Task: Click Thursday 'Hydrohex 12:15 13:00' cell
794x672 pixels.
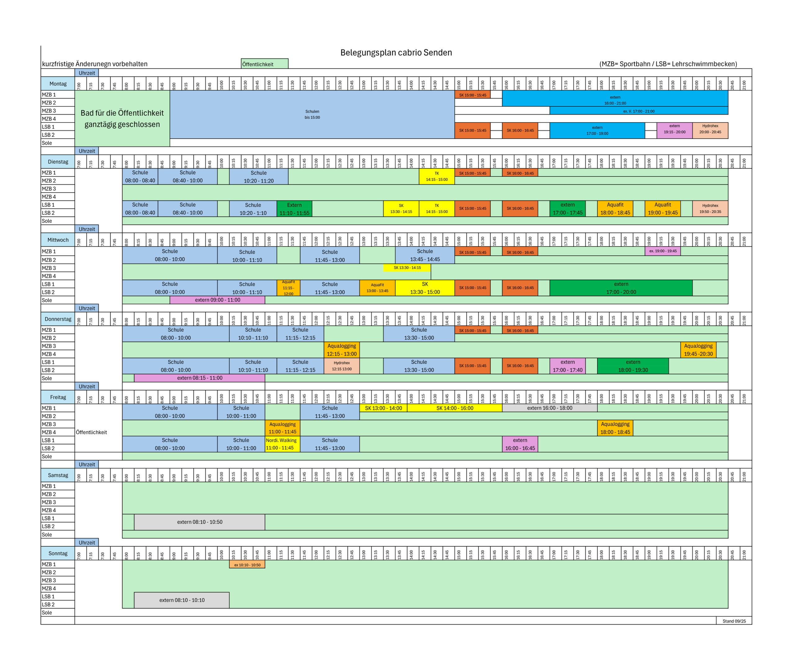Action: [x=341, y=366]
